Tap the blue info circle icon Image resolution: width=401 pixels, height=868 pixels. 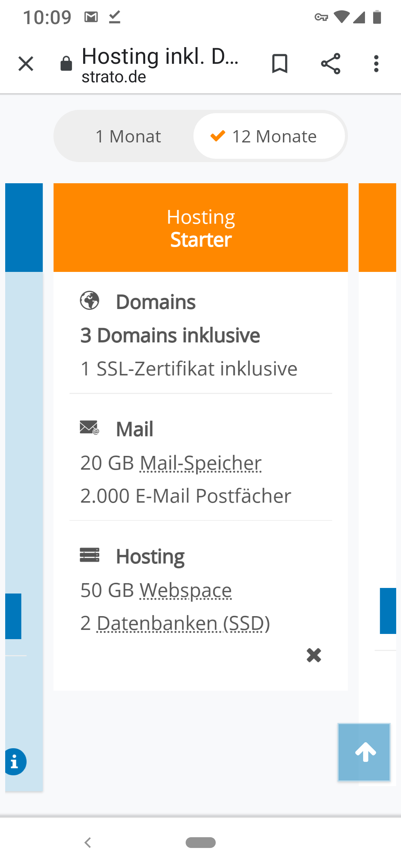[15, 762]
